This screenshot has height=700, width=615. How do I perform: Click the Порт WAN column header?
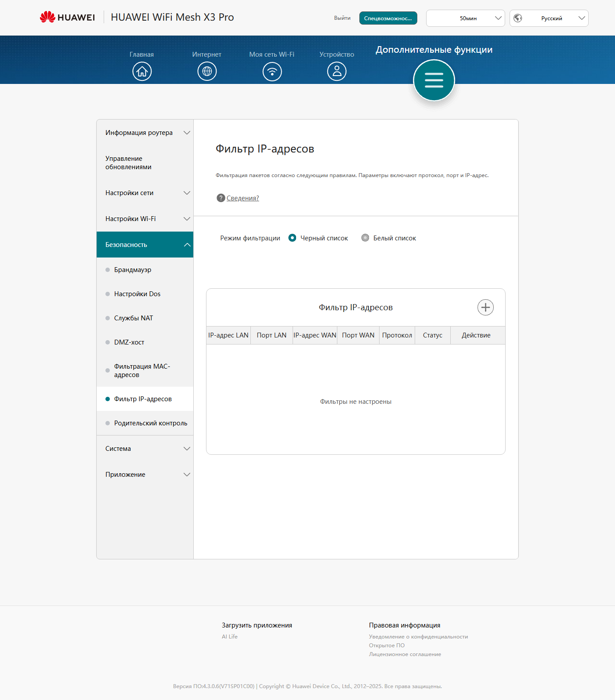[358, 335]
